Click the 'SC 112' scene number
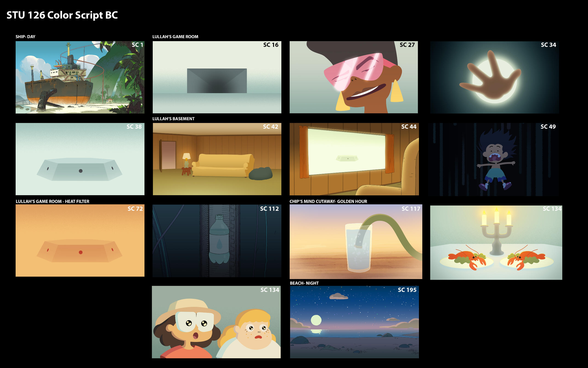Image resolution: width=588 pixels, height=368 pixels. click(x=269, y=208)
